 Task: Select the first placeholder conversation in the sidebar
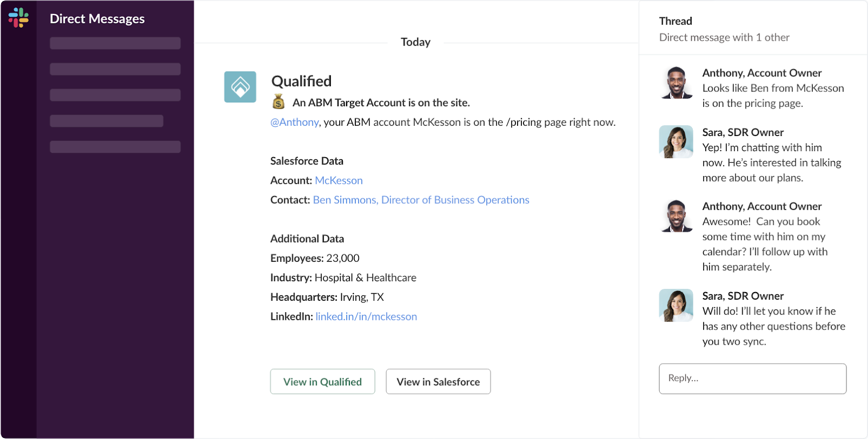coord(115,43)
